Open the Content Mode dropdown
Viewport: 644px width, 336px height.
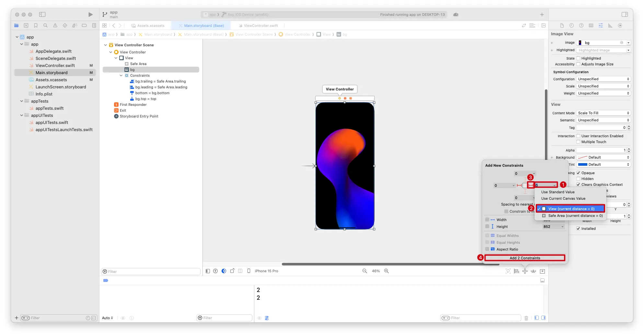[x=604, y=113]
